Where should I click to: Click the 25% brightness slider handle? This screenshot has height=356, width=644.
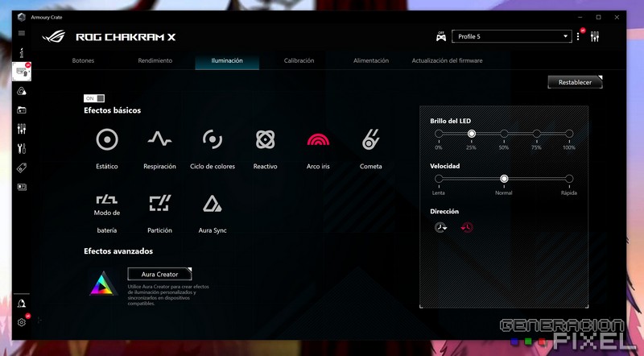472,134
